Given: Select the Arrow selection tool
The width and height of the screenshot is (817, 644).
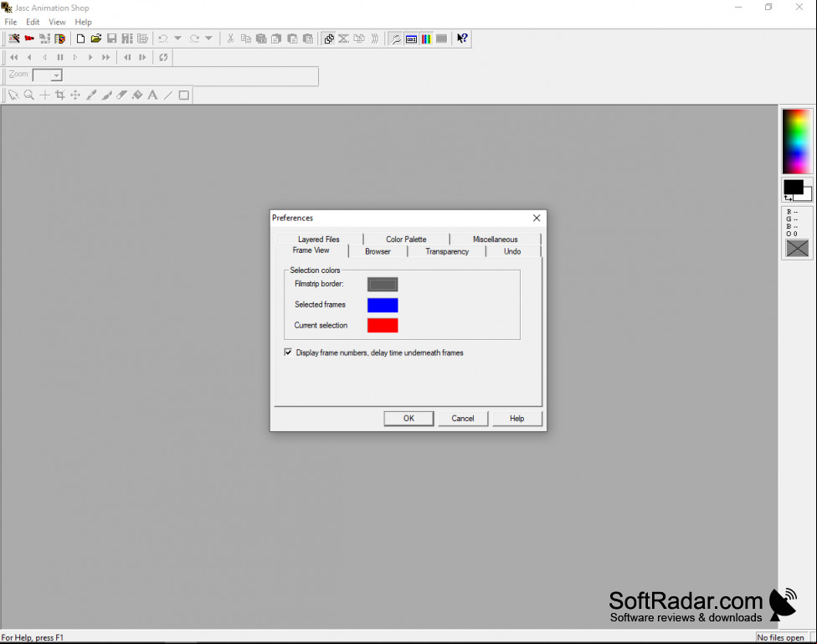Looking at the screenshot, I should point(13,95).
